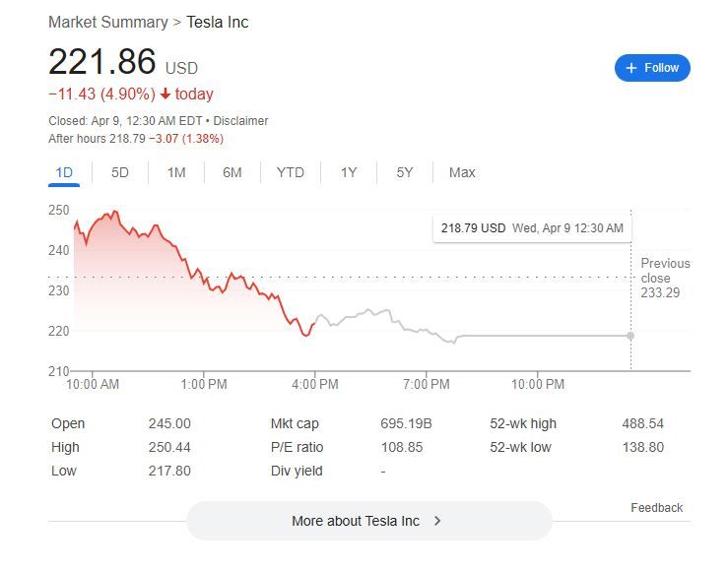Follow Tesla Inc stock

pyautogui.click(x=652, y=68)
